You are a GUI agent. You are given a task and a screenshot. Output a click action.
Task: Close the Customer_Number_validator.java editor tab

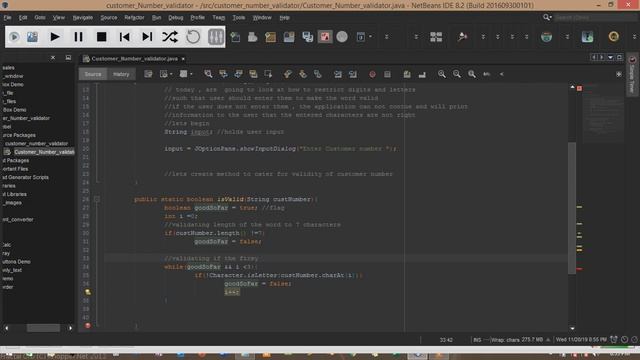pos(183,59)
